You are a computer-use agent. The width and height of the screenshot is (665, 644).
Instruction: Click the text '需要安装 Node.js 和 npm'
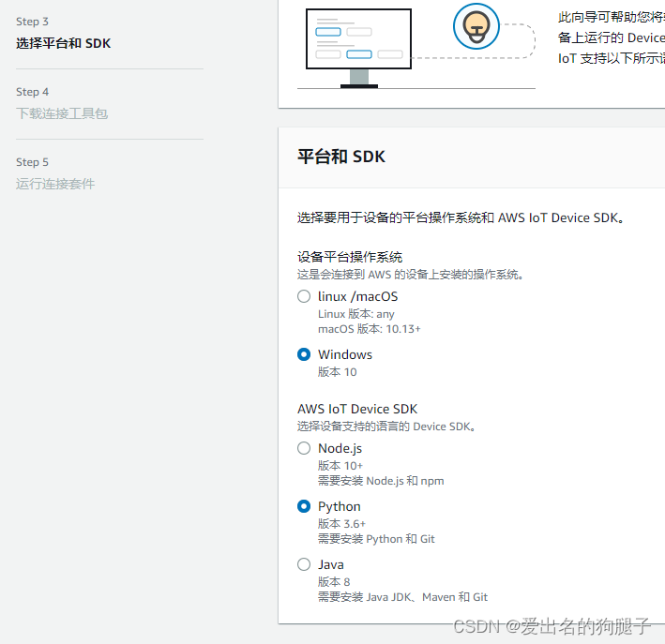(381, 481)
